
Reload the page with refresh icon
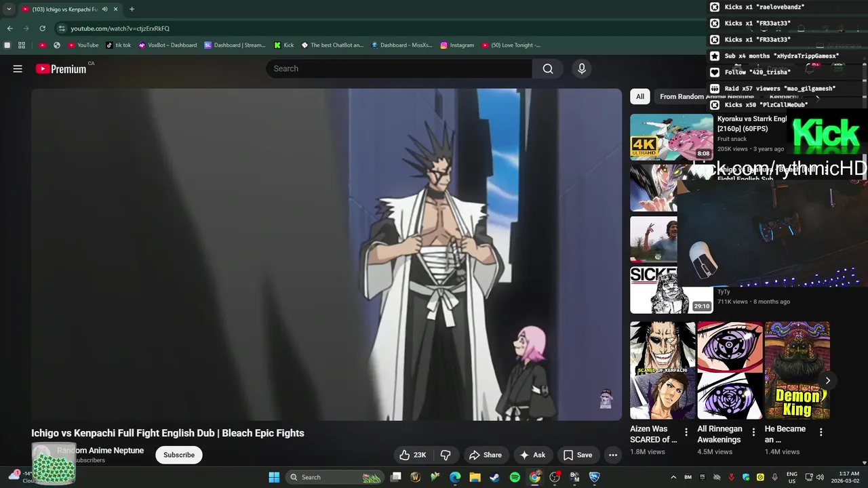pyautogui.click(x=42, y=28)
